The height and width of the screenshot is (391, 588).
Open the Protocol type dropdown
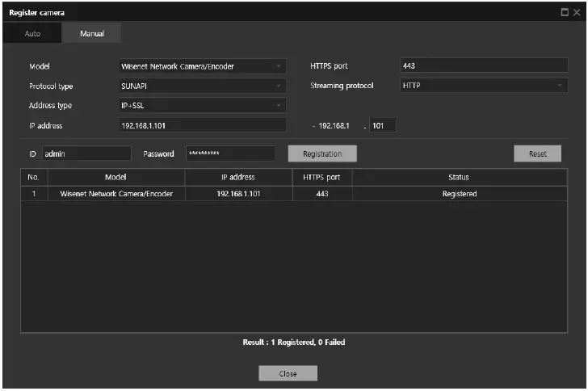click(203, 86)
